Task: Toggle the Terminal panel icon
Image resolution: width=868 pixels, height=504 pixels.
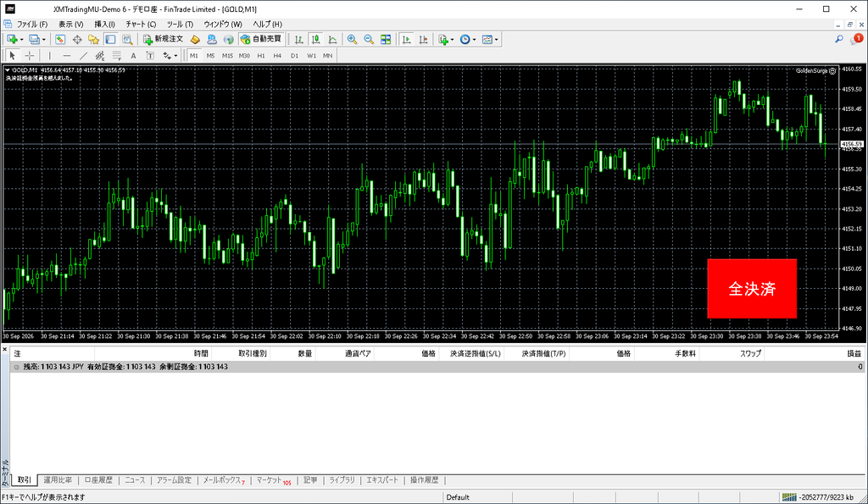Action: click(111, 39)
